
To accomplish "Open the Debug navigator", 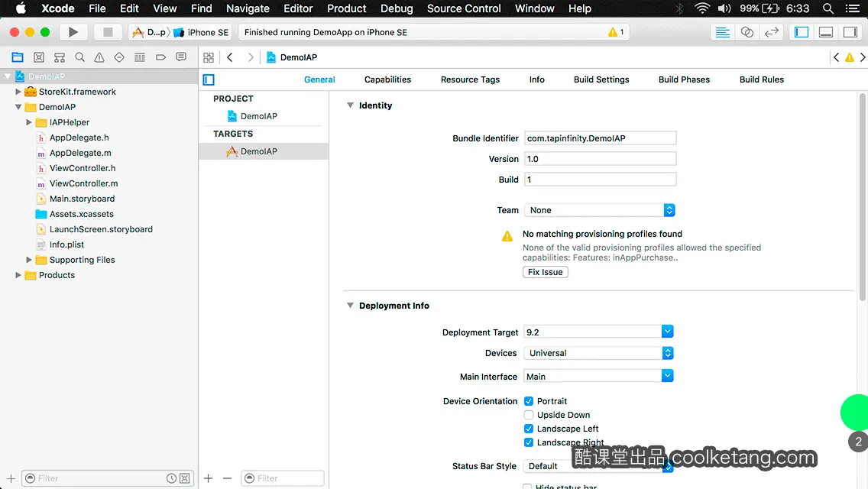I will tap(140, 57).
